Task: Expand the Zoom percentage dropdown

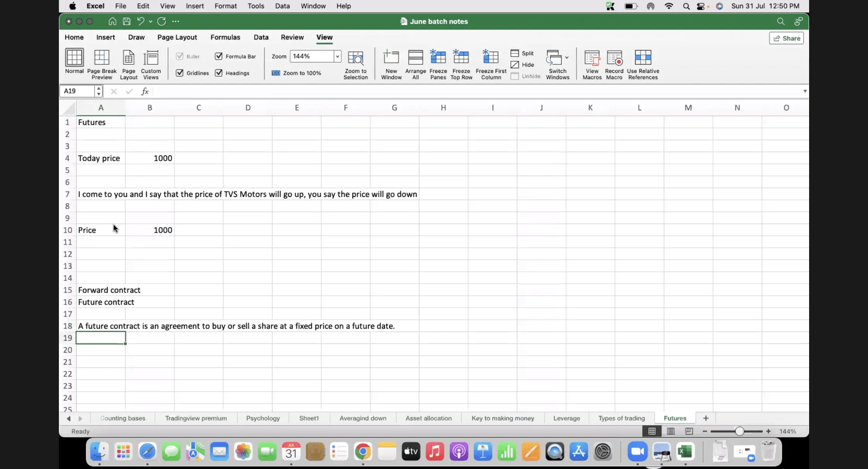Action: pyautogui.click(x=338, y=56)
